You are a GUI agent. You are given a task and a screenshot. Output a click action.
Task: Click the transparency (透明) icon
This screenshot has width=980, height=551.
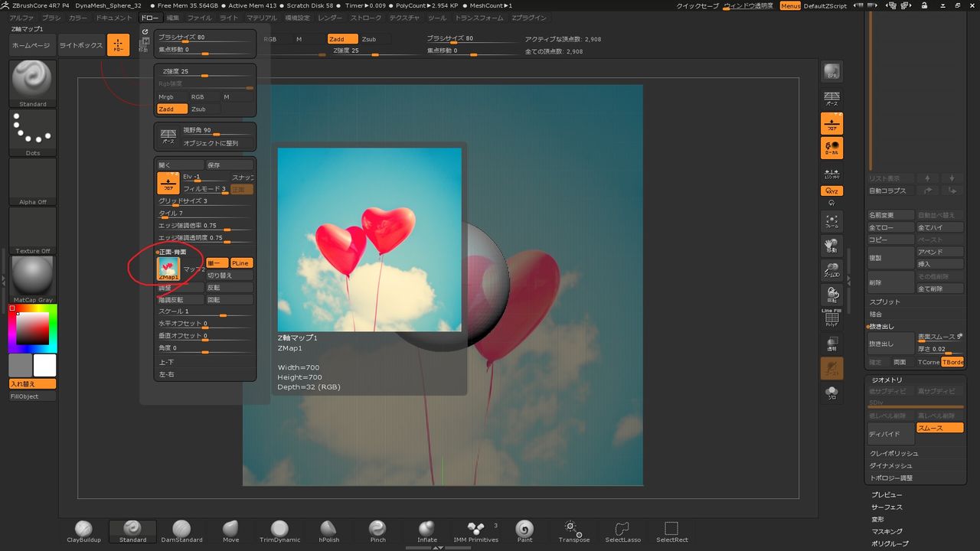[x=831, y=344]
